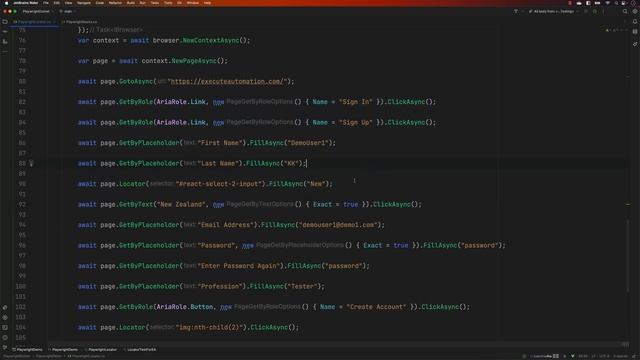Open the Build menu

(131, 3)
